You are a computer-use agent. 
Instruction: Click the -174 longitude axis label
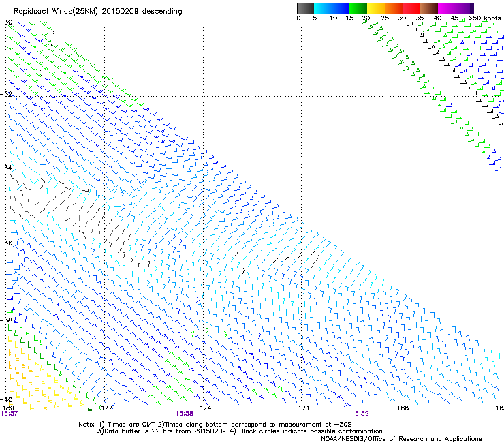pos(203,408)
